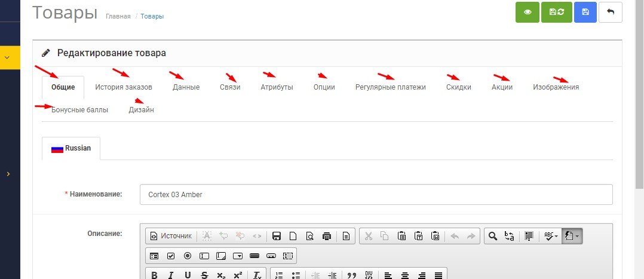Toggle Underline formatting
This screenshot has width=644, height=279.
pyautogui.click(x=188, y=275)
